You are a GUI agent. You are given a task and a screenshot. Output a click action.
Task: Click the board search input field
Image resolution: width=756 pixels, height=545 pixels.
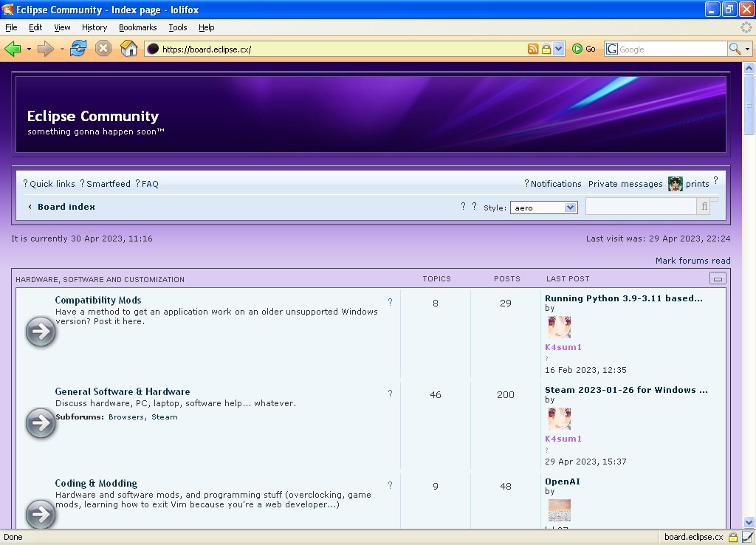tap(641, 207)
